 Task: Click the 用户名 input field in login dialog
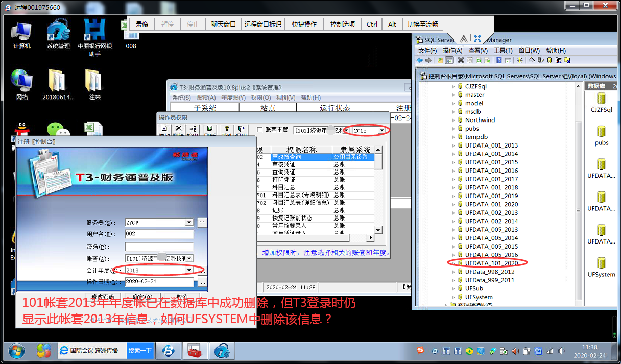[x=159, y=234]
